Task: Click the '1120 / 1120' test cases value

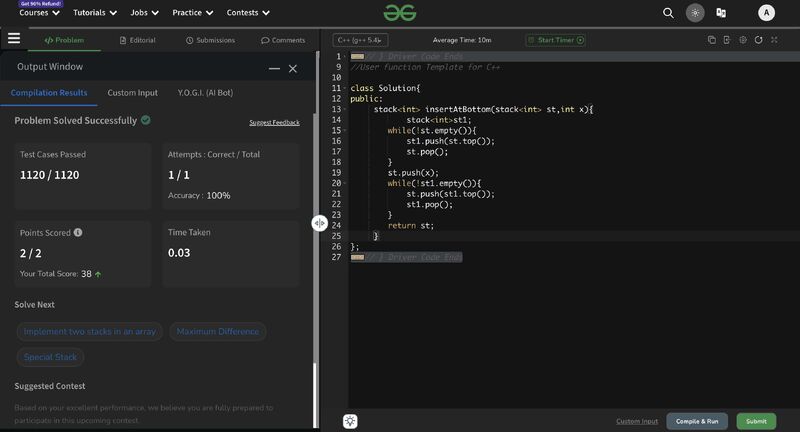Action: click(49, 175)
